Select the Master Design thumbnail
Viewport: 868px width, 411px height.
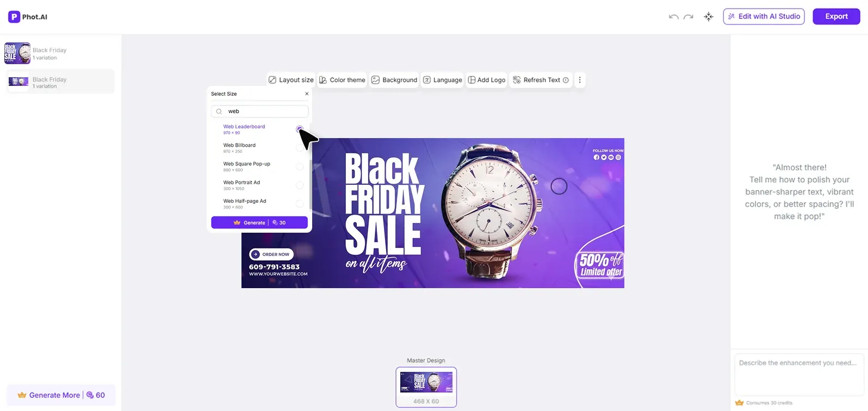(426, 387)
